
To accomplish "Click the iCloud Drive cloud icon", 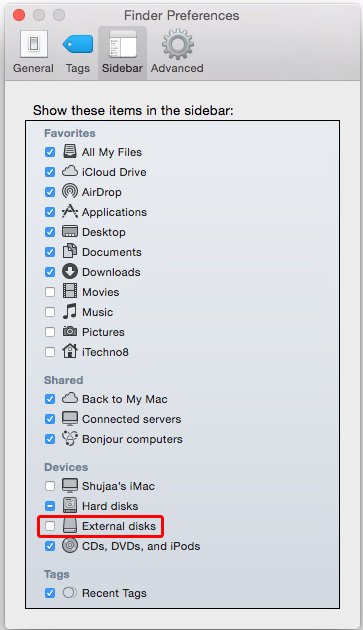I will [70, 172].
